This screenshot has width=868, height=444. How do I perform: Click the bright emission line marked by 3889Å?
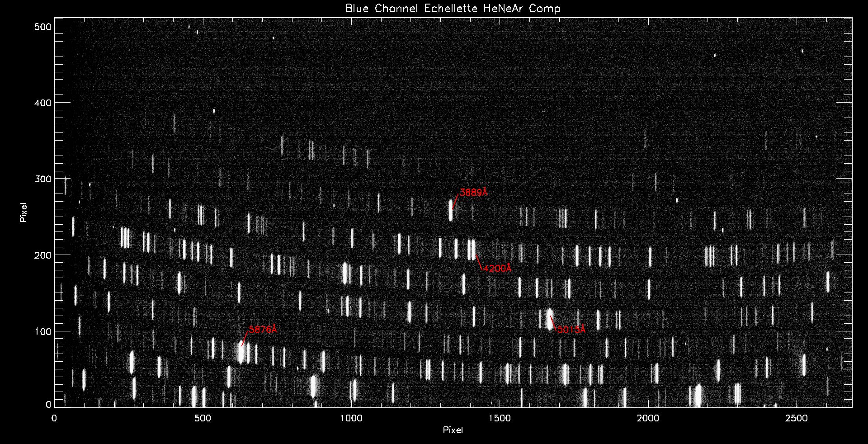tap(451, 211)
